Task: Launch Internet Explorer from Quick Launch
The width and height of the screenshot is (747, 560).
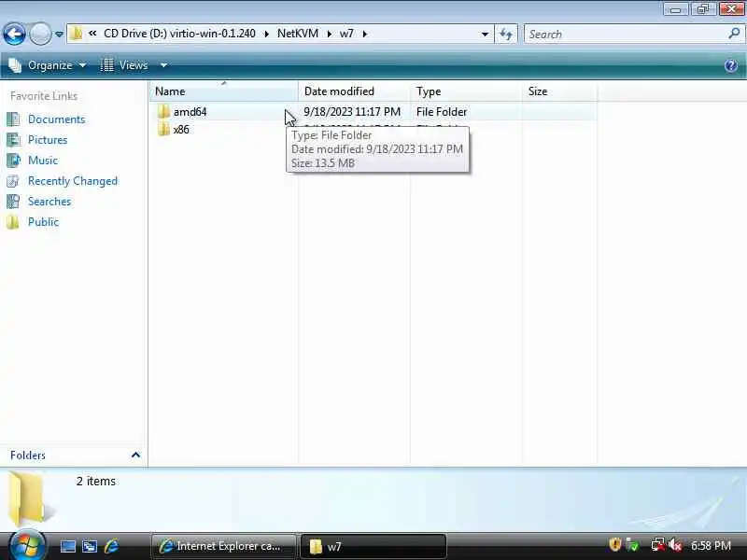Action: click(111, 546)
